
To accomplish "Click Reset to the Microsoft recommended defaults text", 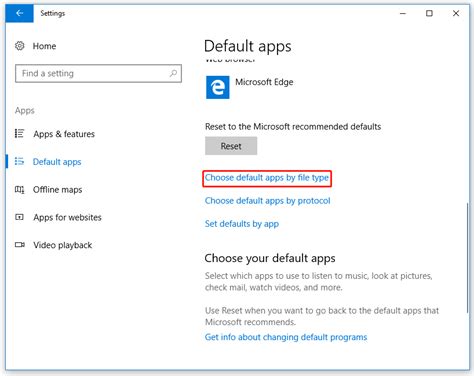I will (x=293, y=127).
